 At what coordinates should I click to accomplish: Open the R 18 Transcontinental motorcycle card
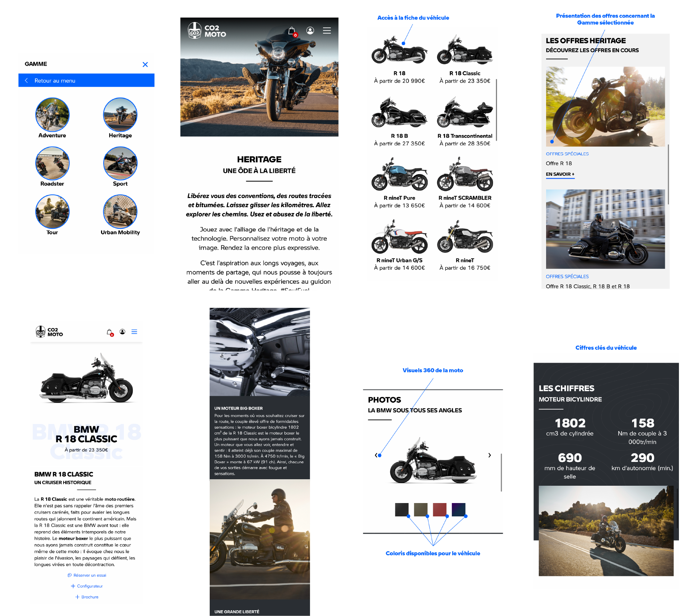(465, 122)
